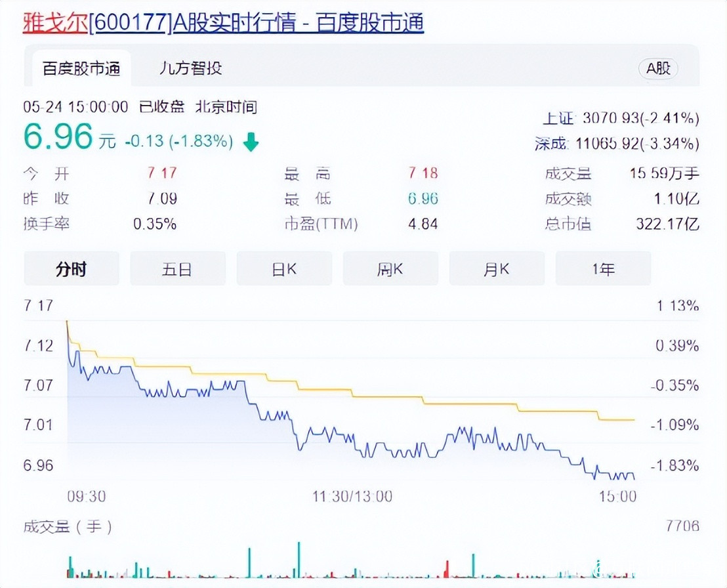The image size is (727, 588).
Task: Click the 总市值 value 322.17亿
Action: [x=668, y=224]
